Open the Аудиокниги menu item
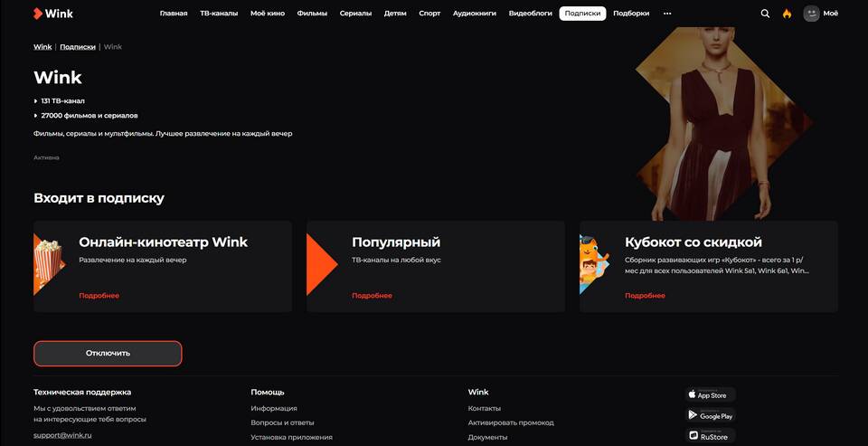This screenshot has height=446, width=868. (x=475, y=14)
